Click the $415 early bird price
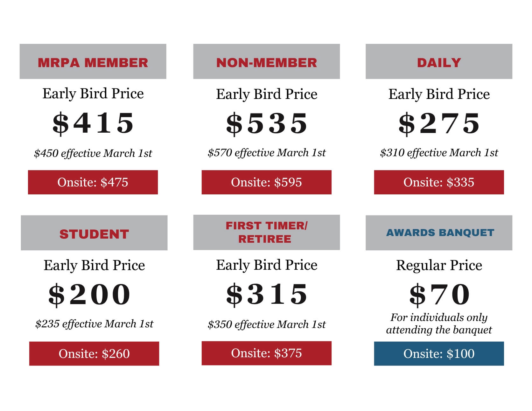This screenshot has height=411, width=532. pos(93,123)
